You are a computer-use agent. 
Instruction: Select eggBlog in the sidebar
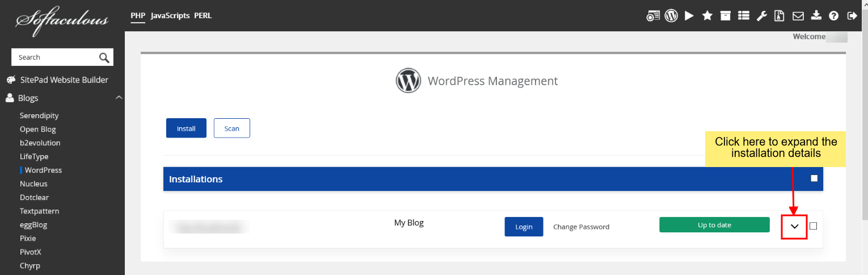[33, 224]
